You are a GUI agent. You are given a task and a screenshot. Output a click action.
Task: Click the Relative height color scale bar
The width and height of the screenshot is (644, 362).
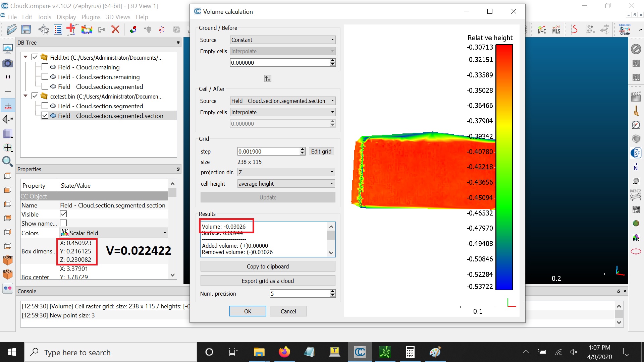(504, 167)
